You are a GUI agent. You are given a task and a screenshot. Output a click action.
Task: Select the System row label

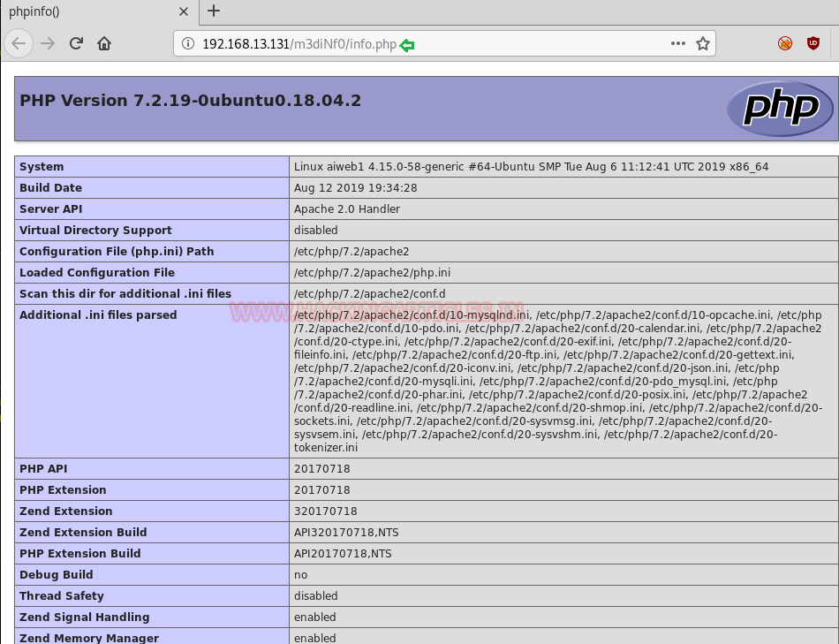click(42, 166)
